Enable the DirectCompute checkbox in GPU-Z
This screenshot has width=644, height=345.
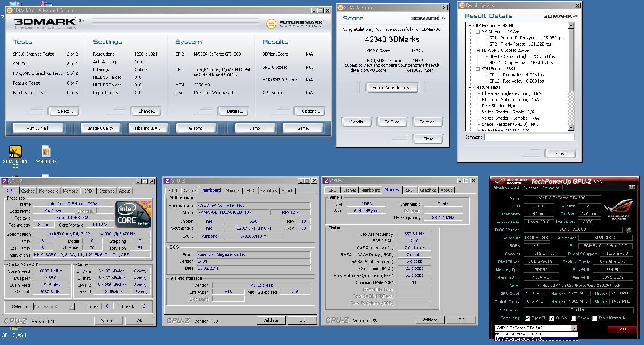pyautogui.click(x=595, y=318)
